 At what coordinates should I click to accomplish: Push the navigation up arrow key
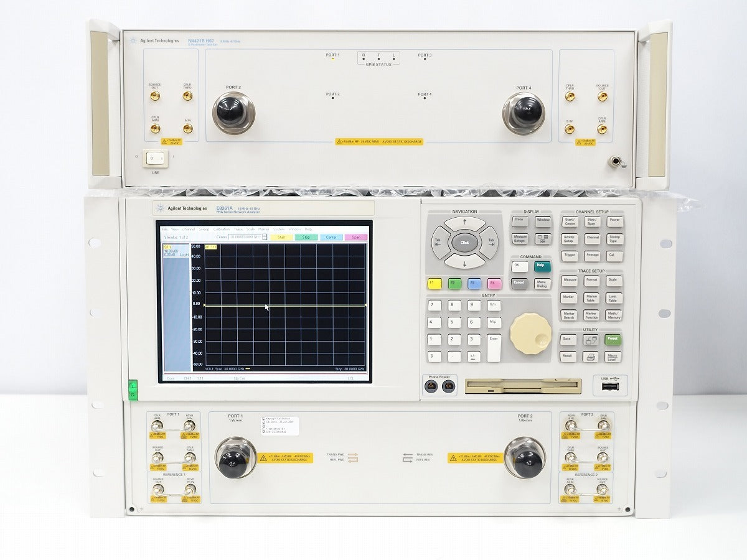coord(464,223)
